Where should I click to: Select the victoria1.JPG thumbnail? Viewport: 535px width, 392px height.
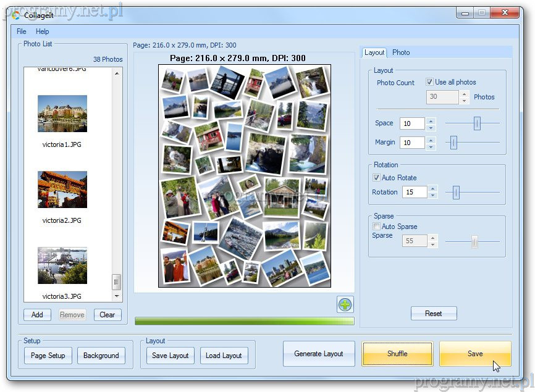(62, 114)
